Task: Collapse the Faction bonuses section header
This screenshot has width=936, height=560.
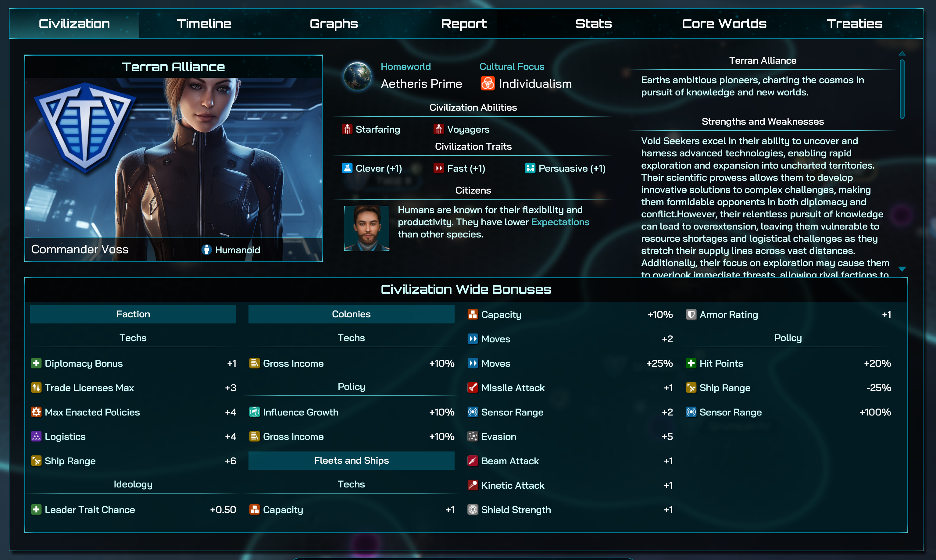Action: pos(133,314)
